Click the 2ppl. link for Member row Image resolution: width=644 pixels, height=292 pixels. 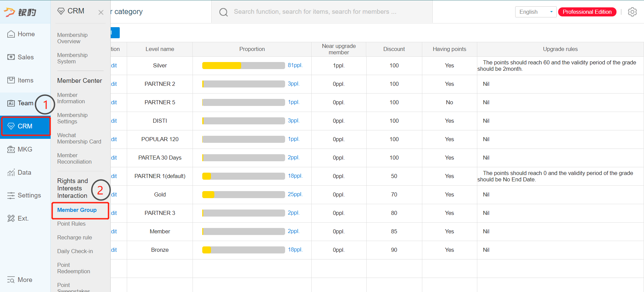[x=293, y=231]
